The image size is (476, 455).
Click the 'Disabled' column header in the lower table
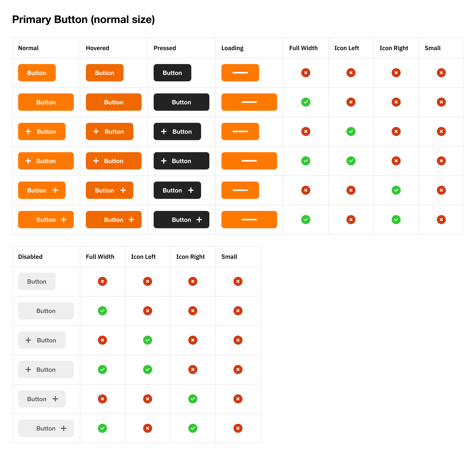(x=30, y=257)
